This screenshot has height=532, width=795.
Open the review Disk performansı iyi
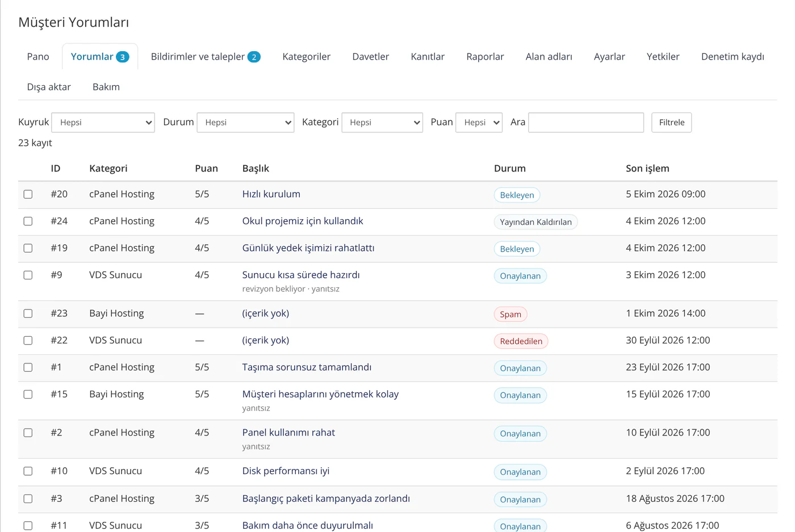tap(286, 471)
